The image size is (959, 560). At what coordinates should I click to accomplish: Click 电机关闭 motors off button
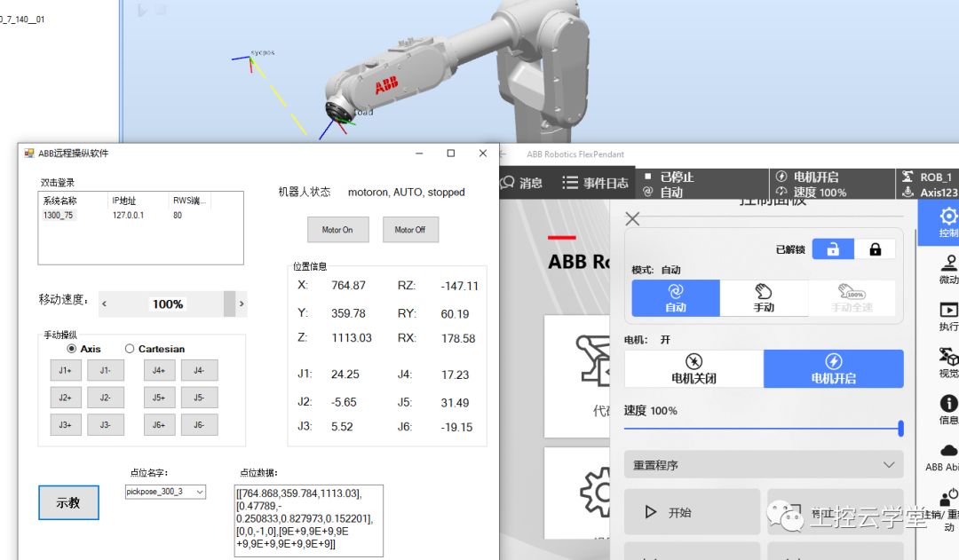[x=694, y=368]
